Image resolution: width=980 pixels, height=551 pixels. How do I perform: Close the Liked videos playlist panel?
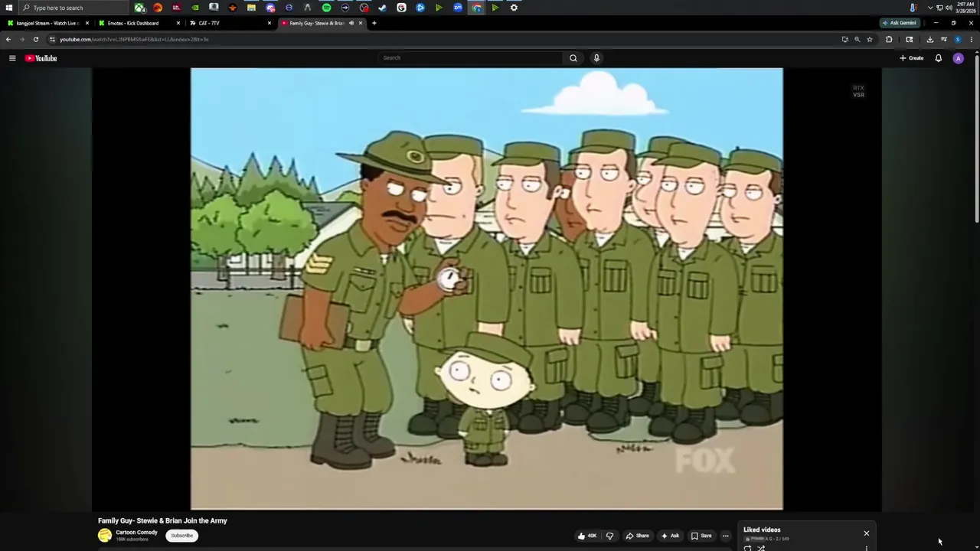coord(866,533)
